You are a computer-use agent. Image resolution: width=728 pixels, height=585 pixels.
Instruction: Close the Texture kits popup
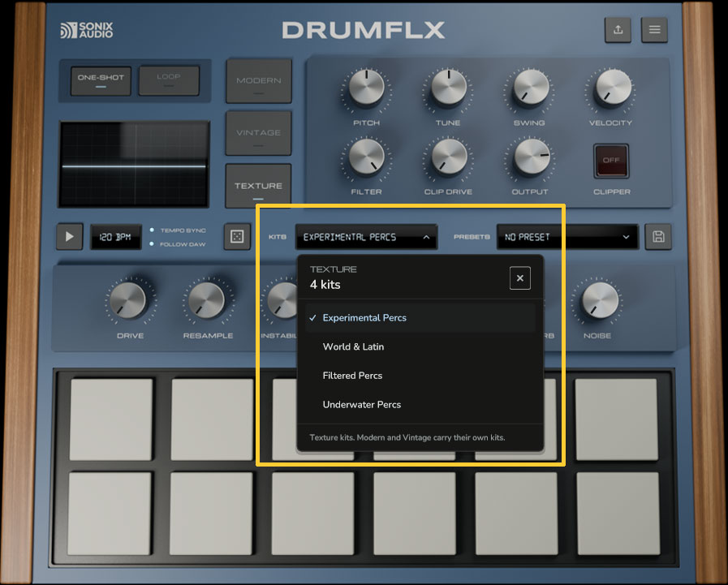[520, 278]
